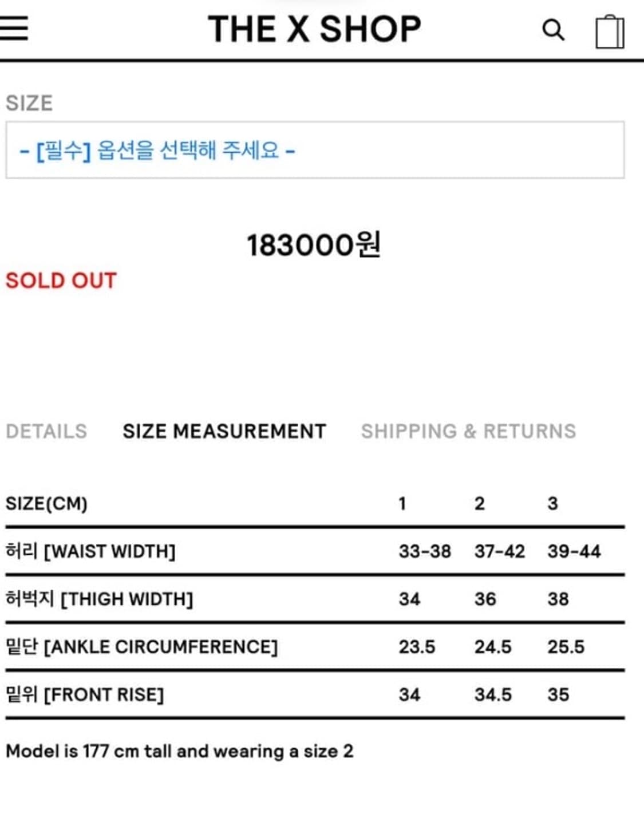Click the WAIST WIDTH table row
Image resolution: width=644 pixels, height=837 pixels.
click(92, 551)
